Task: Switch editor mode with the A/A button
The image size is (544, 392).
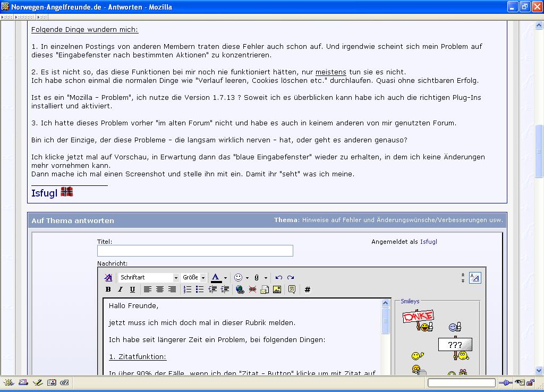Action: (x=475, y=278)
